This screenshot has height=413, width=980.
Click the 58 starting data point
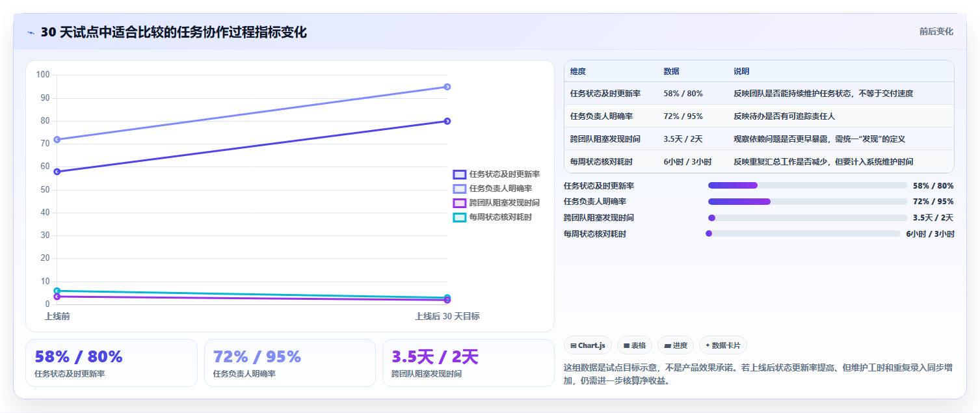pos(57,172)
